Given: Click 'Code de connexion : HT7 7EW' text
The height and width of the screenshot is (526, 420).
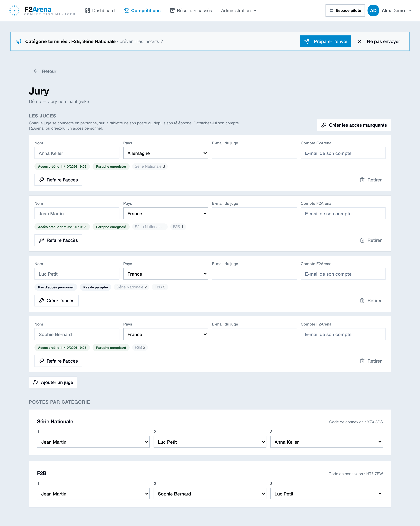Looking at the screenshot, I should [x=356, y=474].
